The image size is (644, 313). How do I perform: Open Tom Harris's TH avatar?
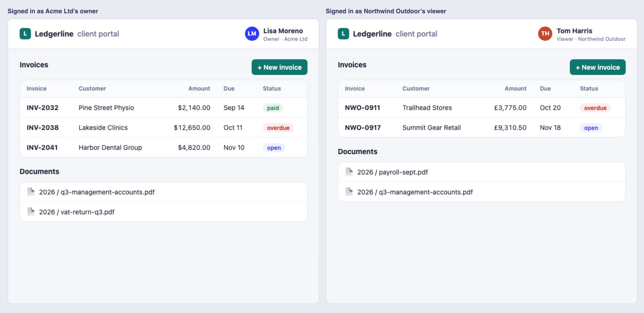545,34
